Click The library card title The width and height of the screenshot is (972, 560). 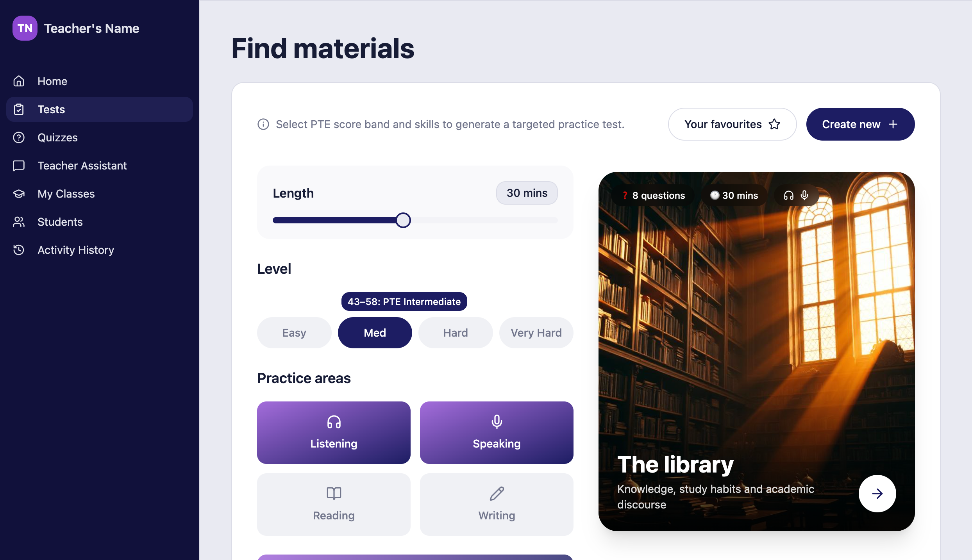(x=675, y=465)
